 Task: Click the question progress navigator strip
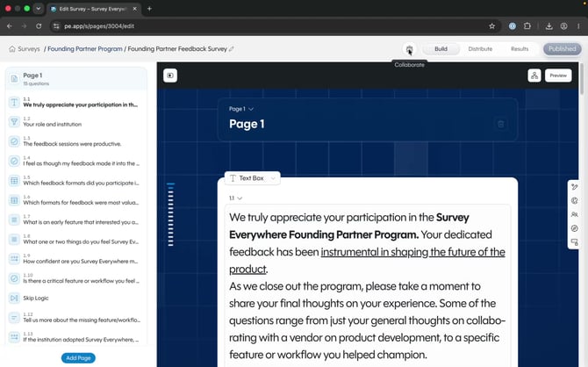pyautogui.click(x=170, y=214)
